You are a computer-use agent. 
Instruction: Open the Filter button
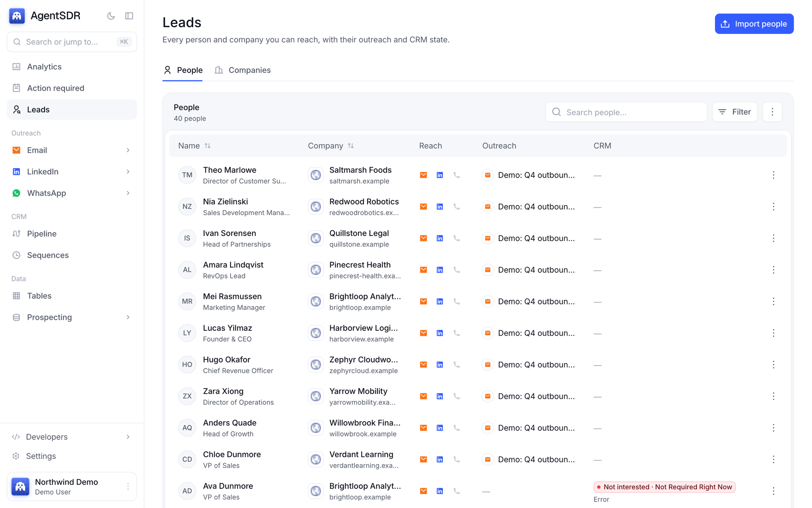[x=734, y=112]
